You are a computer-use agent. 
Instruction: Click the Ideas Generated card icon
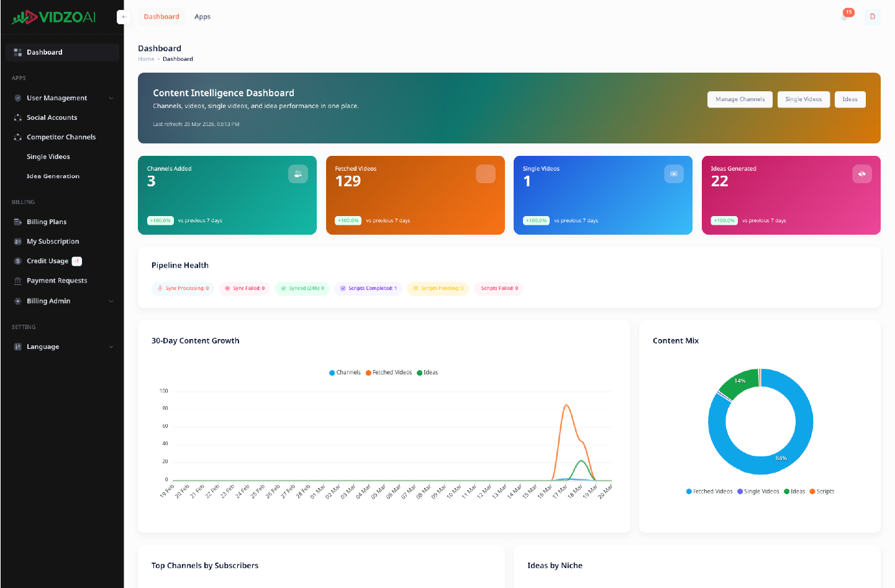(861, 174)
